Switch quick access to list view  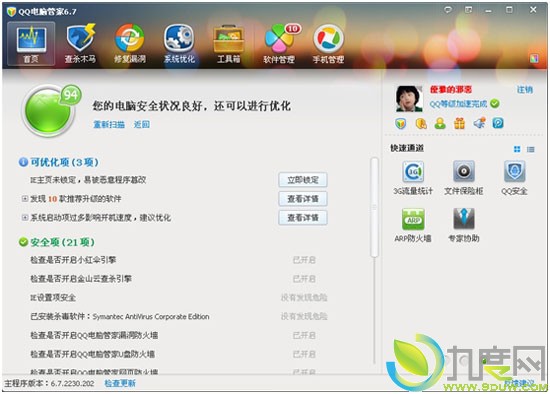(531, 149)
